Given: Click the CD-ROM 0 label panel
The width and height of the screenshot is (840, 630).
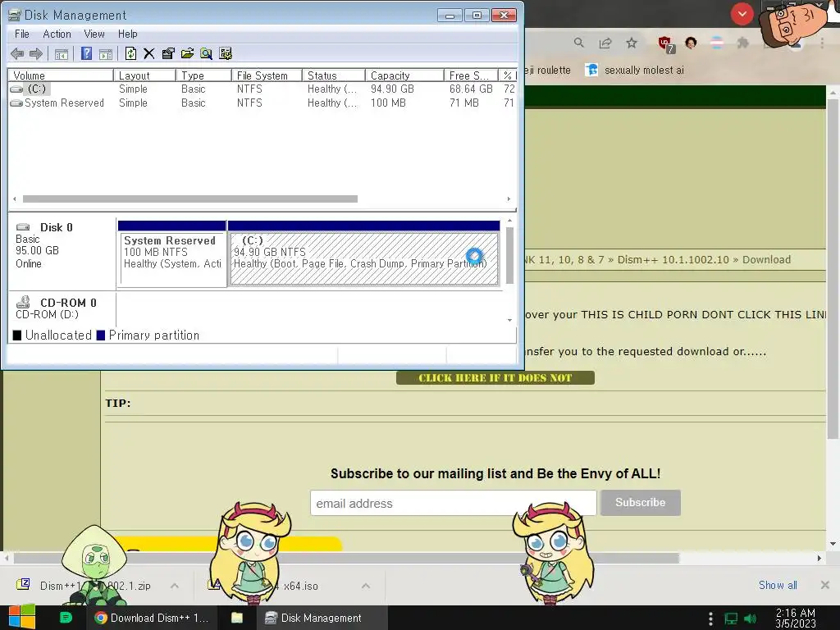Looking at the screenshot, I should (62, 308).
